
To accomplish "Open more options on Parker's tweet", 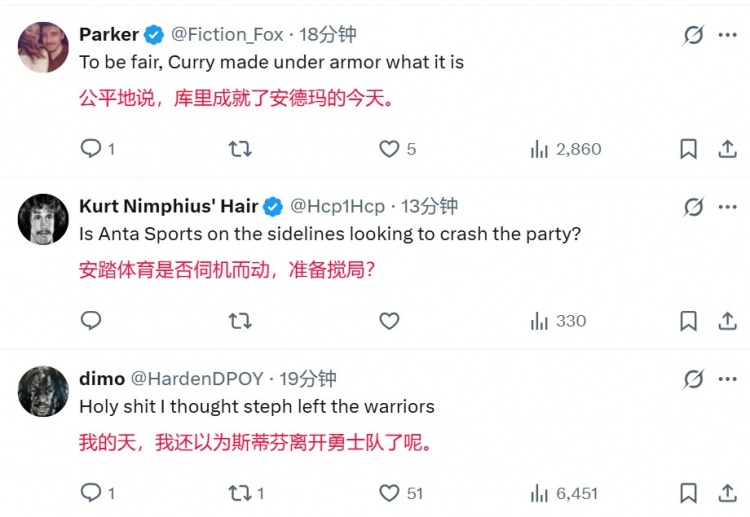I will (727, 35).
